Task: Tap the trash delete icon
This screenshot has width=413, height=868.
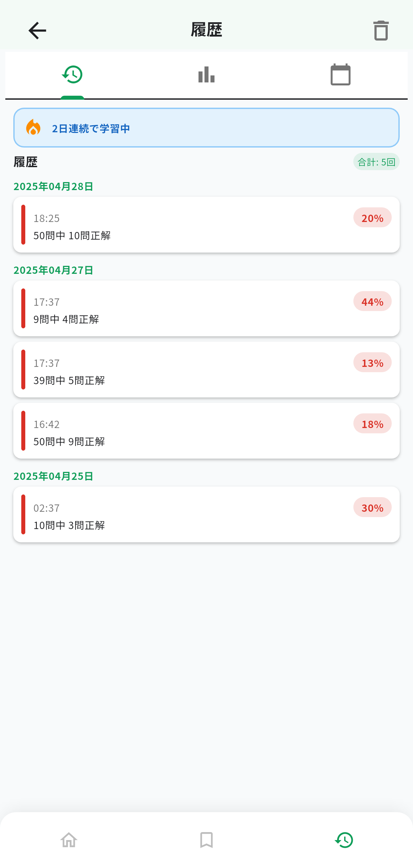Action: pos(381,31)
